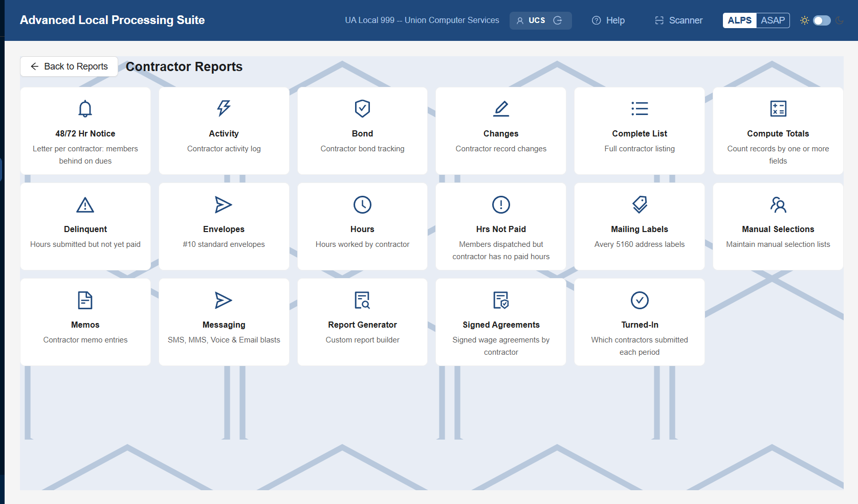
Task: Open the Scanner menu item
Action: pyautogui.click(x=678, y=20)
